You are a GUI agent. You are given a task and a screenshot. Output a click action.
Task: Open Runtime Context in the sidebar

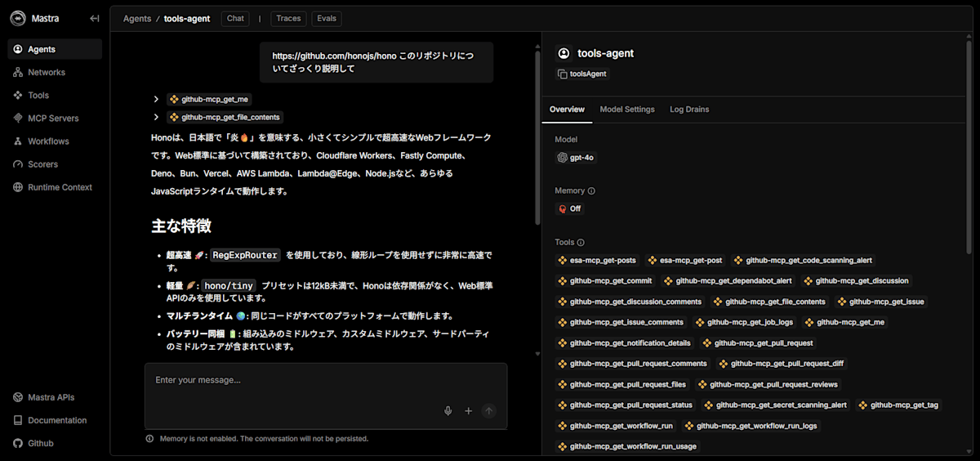[55, 186]
